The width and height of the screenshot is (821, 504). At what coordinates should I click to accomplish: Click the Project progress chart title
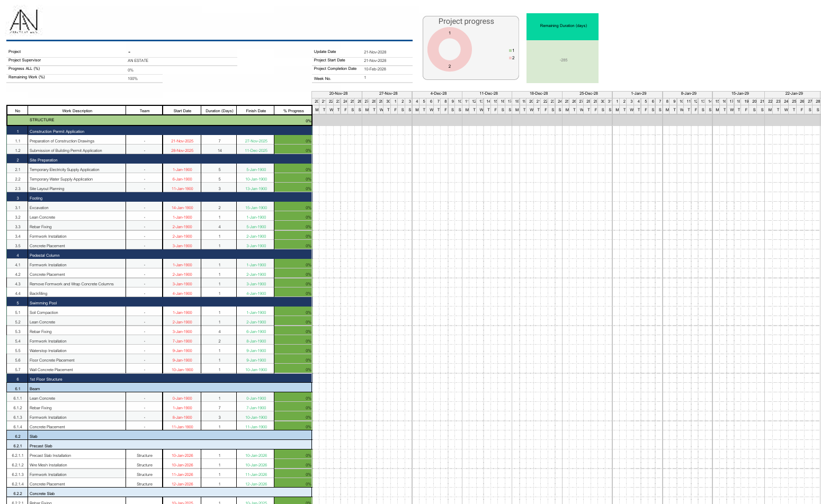[x=466, y=21]
